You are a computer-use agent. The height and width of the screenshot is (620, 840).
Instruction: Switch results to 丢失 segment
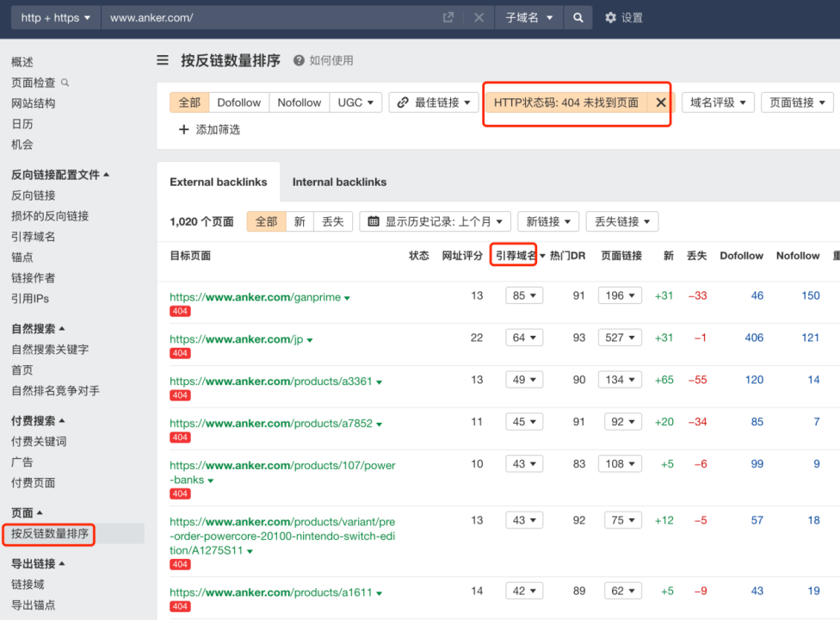332,221
